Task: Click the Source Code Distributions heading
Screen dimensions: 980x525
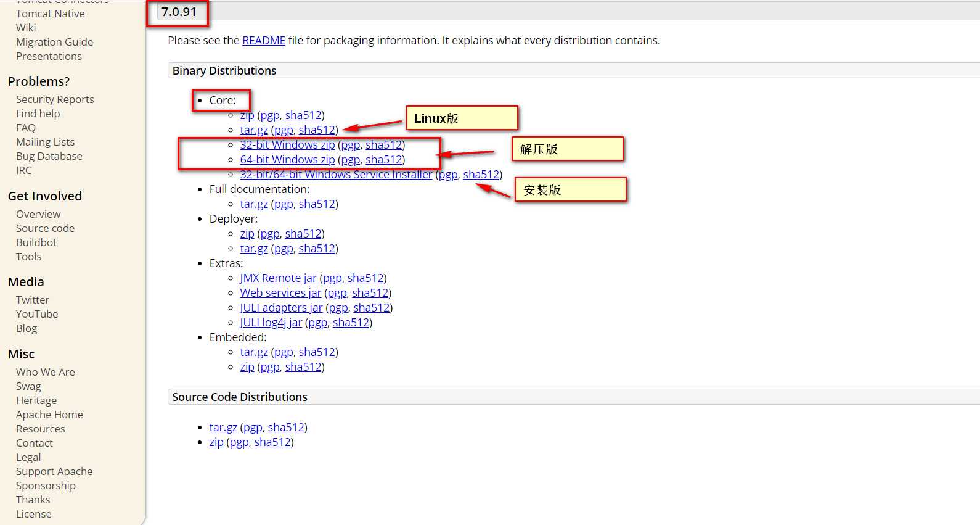Action: 240,397
